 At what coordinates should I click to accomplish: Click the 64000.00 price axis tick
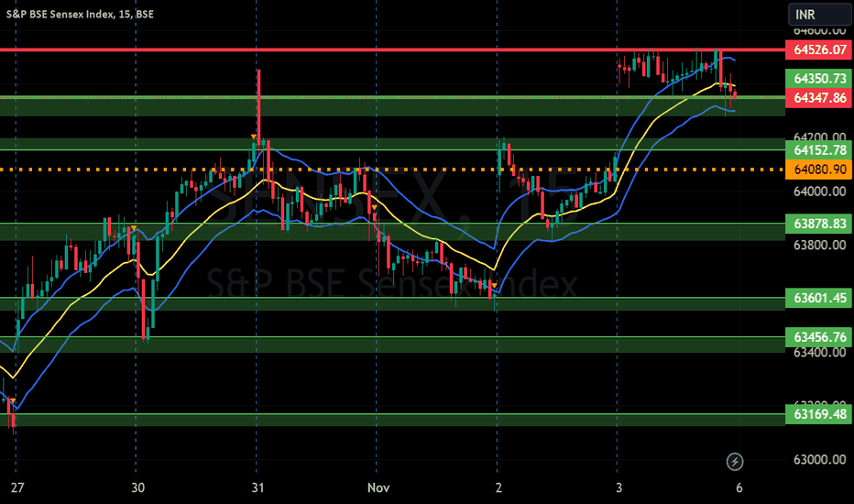pos(819,192)
